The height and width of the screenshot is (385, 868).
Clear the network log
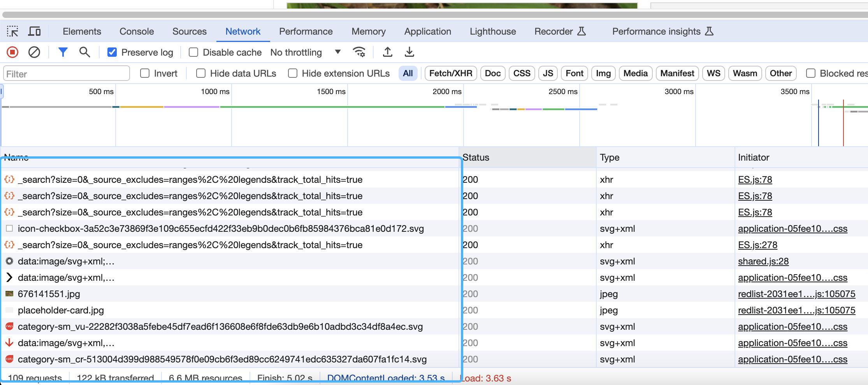(34, 52)
